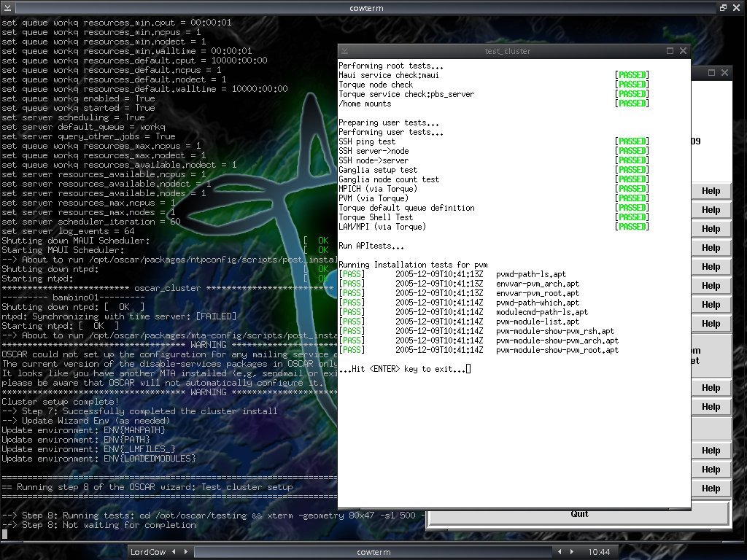Image resolution: width=747 pixels, height=560 pixels.
Task: Click next window arrow near the clock
Action: click(571, 552)
